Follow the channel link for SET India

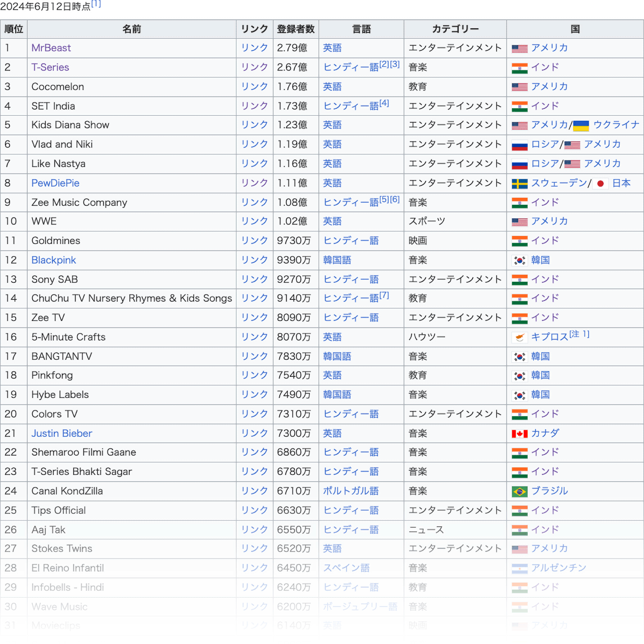[x=254, y=106]
